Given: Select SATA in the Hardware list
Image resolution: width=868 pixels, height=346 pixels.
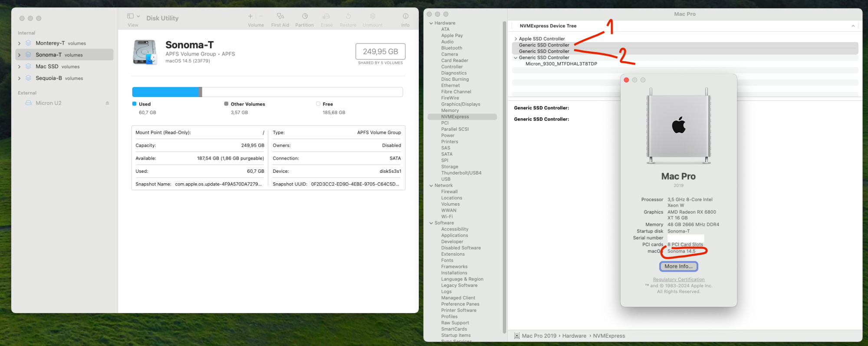Looking at the screenshot, I should (x=447, y=154).
